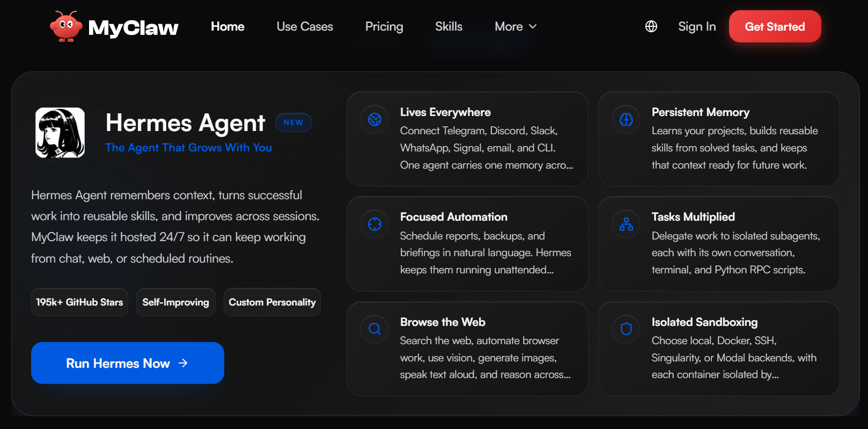Click the MyClaw wordmark
The width and height of the screenshot is (868, 429).
[133, 27]
